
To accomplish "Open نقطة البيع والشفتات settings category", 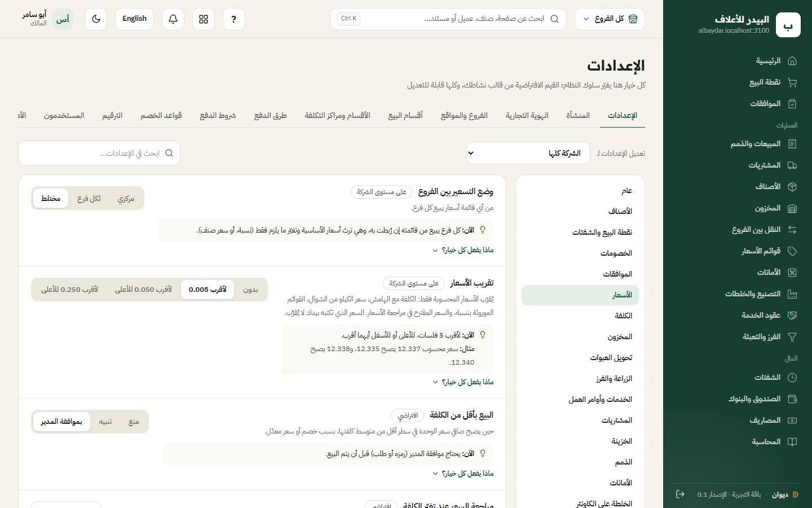I will 580,233.
